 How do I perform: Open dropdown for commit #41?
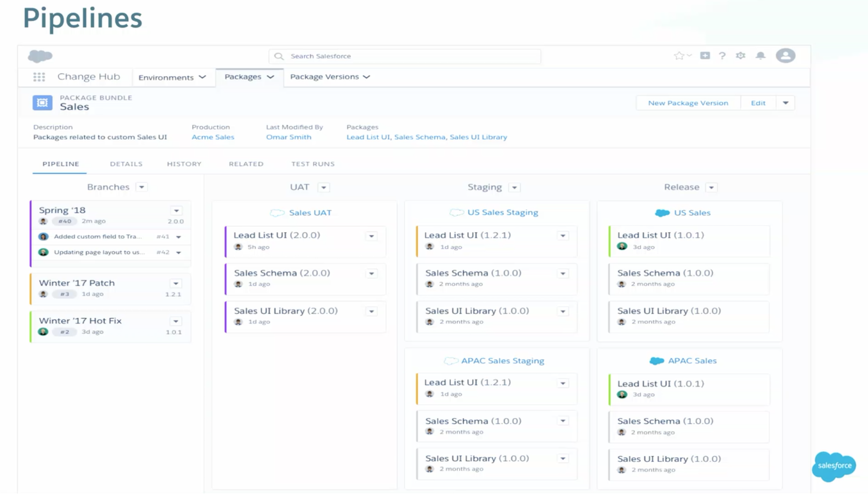point(179,237)
